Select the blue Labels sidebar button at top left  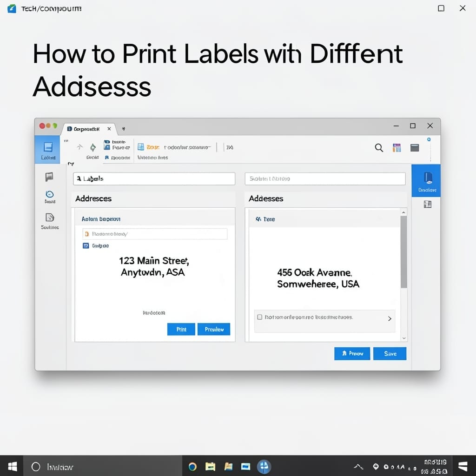48,150
